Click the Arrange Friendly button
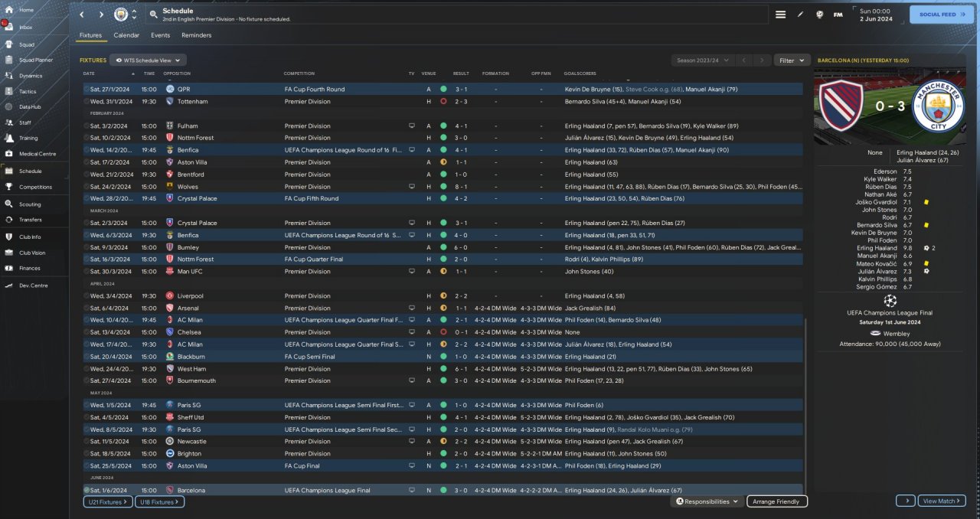 [x=777, y=501]
